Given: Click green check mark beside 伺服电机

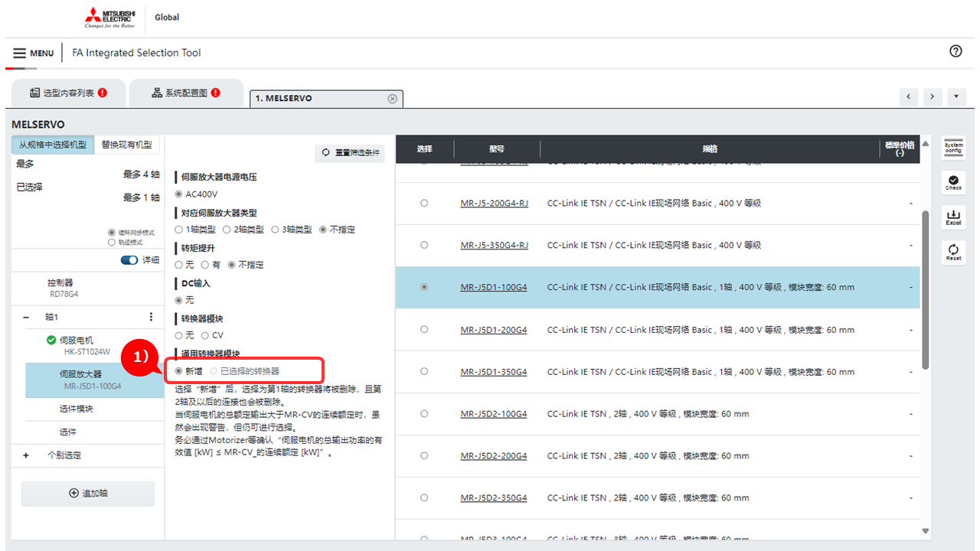Looking at the screenshot, I should tap(51, 340).
